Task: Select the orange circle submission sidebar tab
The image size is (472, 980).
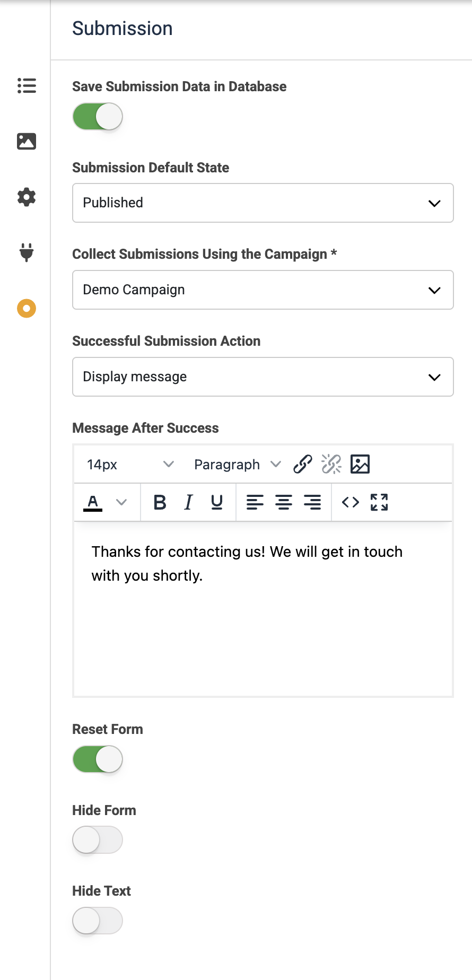Action: (27, 308)
